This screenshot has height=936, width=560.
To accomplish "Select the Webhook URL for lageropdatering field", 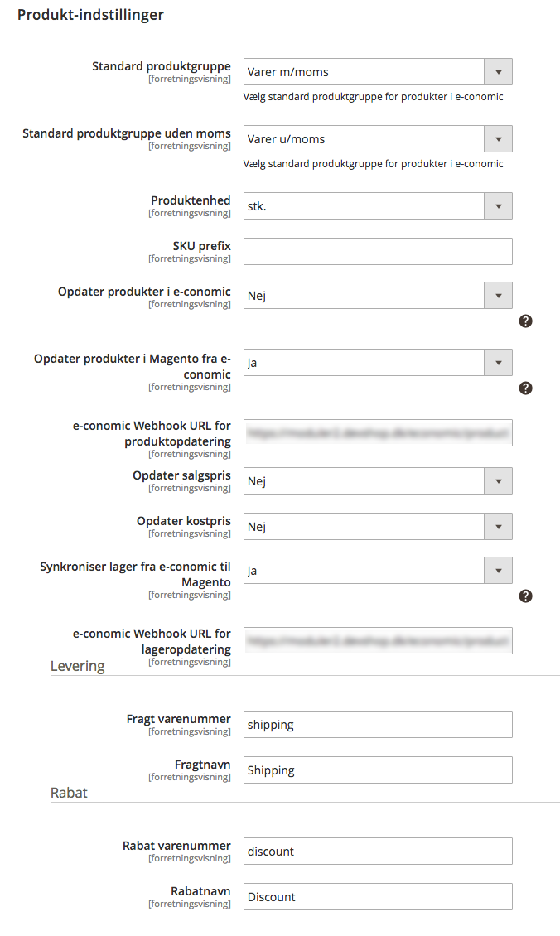I will pos(378,640).
